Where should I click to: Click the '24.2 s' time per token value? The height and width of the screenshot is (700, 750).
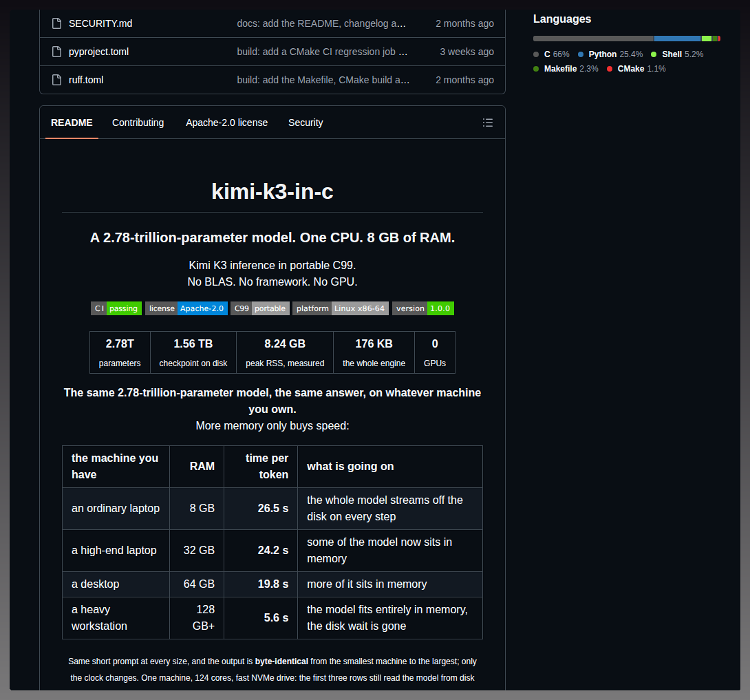[x=273, y=551]
